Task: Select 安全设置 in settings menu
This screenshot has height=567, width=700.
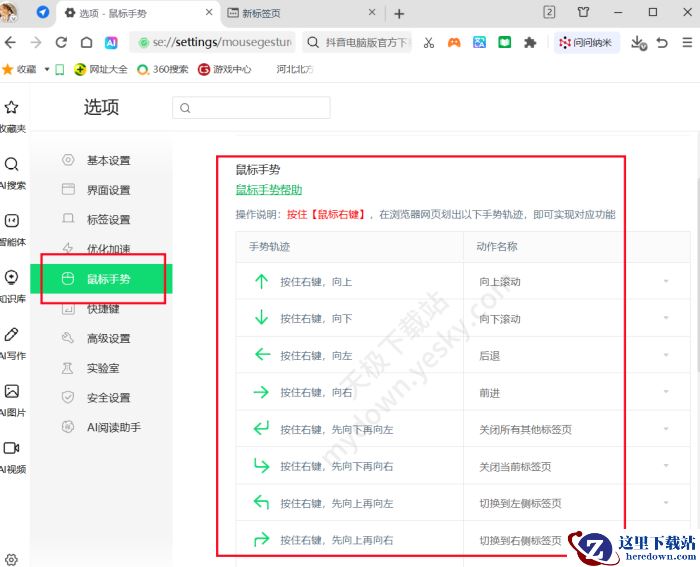Action: coord(101,397)
